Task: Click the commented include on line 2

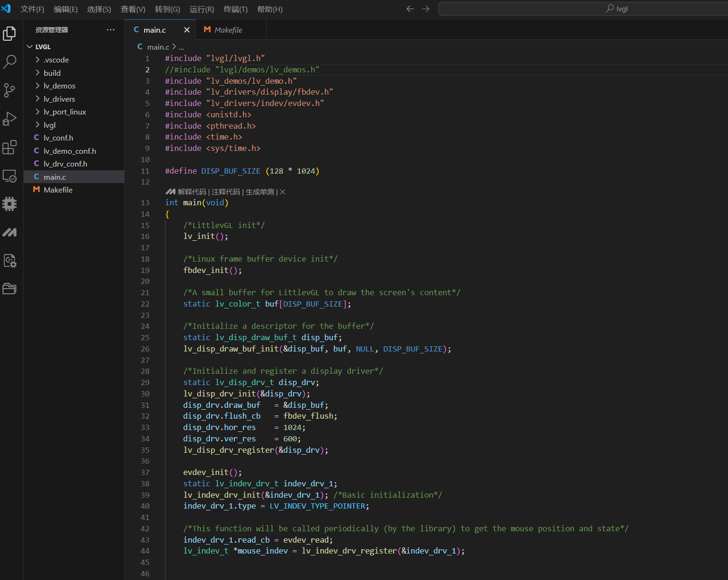Action: tap(242, 70)
